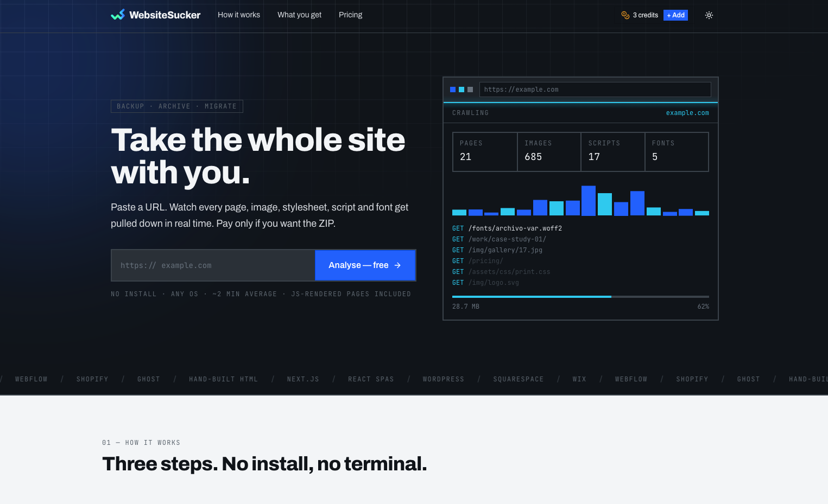Viewport: 828px width, 504px height.
Task: Click the Take the whole site headline
Action: pyautogui.click(x=258, y=156)
